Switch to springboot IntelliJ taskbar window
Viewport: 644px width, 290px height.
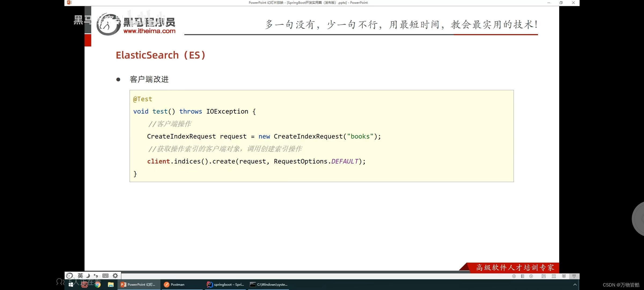tap(225, 285)
